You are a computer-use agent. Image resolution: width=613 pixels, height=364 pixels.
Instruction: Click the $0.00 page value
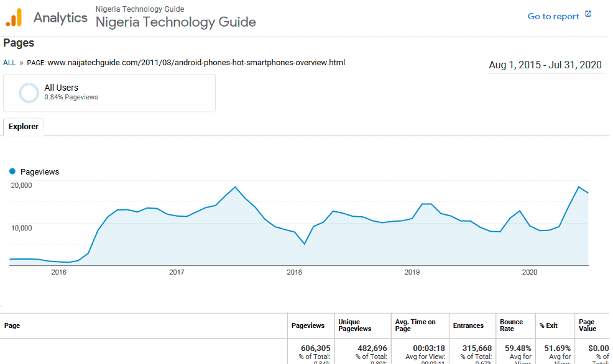pos(599,348)
